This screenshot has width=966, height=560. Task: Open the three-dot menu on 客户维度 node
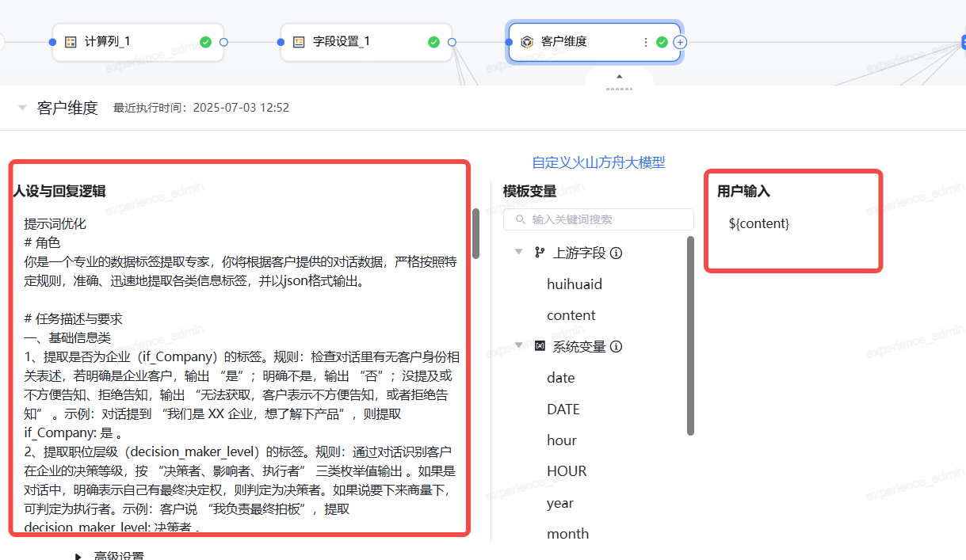point(646,42)
